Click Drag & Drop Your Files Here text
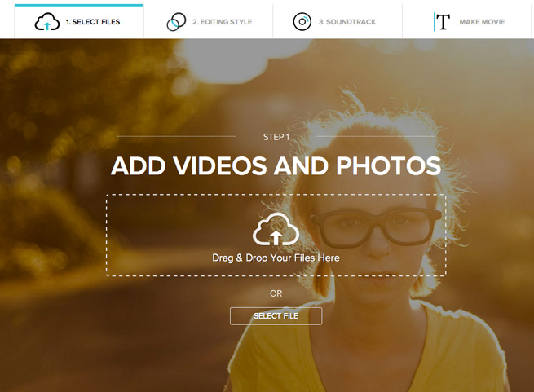 pyautogui.click(x=276, y=258)
